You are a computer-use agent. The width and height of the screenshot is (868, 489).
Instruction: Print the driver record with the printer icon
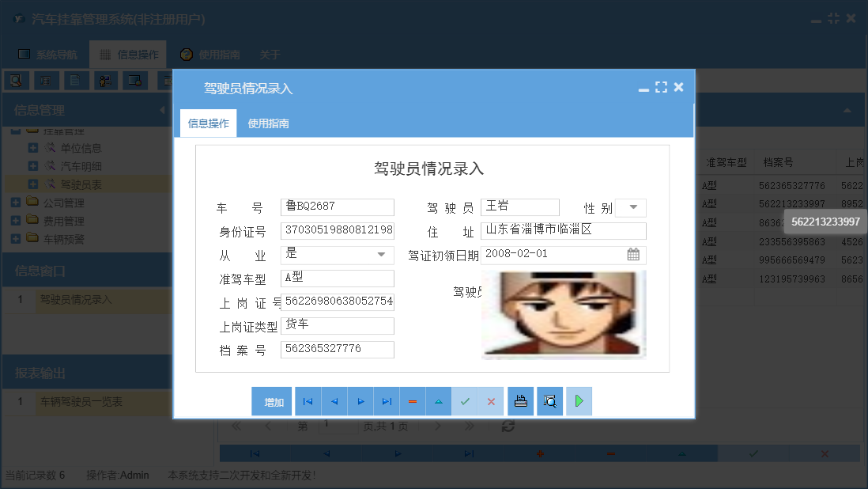pyautogui.click(x=520, y=401)
